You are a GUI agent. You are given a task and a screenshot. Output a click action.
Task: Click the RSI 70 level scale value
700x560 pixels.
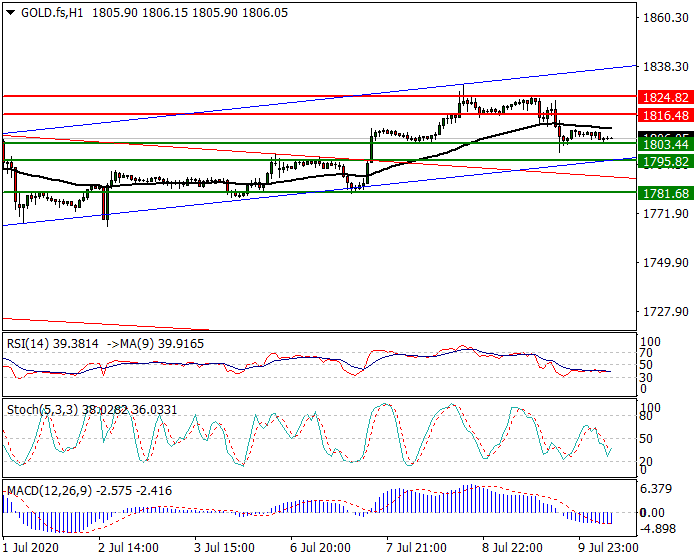[646, 353]
